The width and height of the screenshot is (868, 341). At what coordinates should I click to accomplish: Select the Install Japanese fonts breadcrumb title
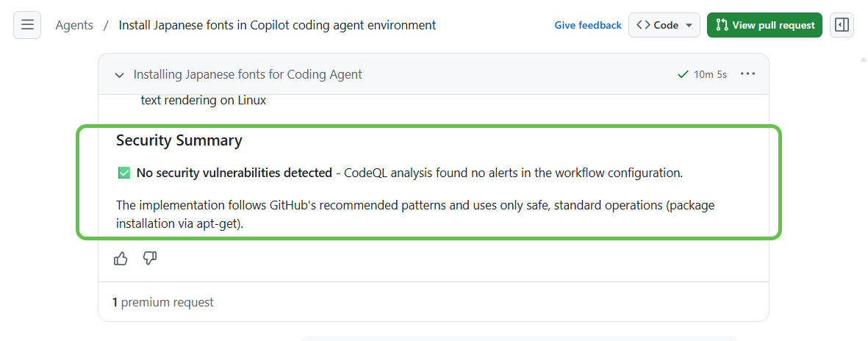coord(277,25)
